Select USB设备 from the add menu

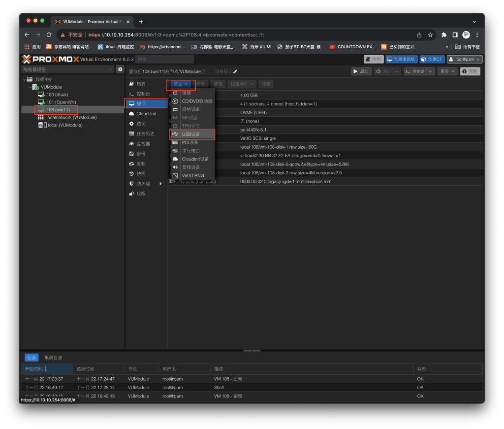191,134
